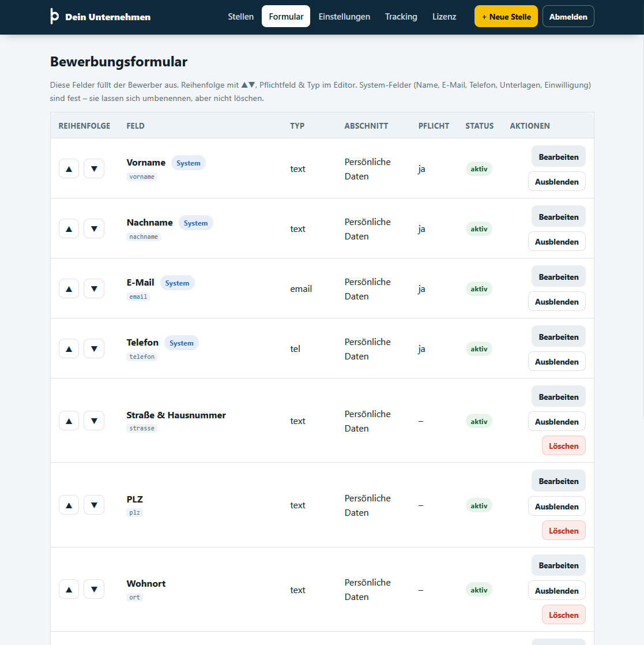Move the PLZ field down
The image size is (644, 645).
pyautogui.click(x=94, y=505)
